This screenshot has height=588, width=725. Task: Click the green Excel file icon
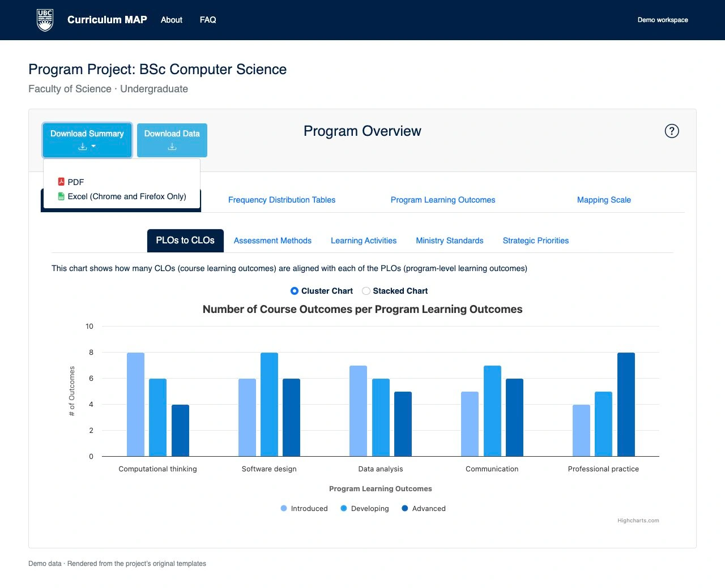61,196
